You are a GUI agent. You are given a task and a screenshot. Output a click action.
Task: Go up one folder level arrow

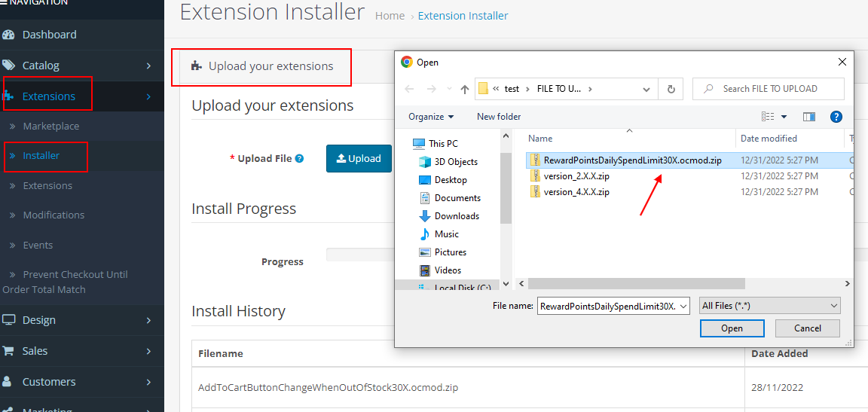click(x=463, y=89)
